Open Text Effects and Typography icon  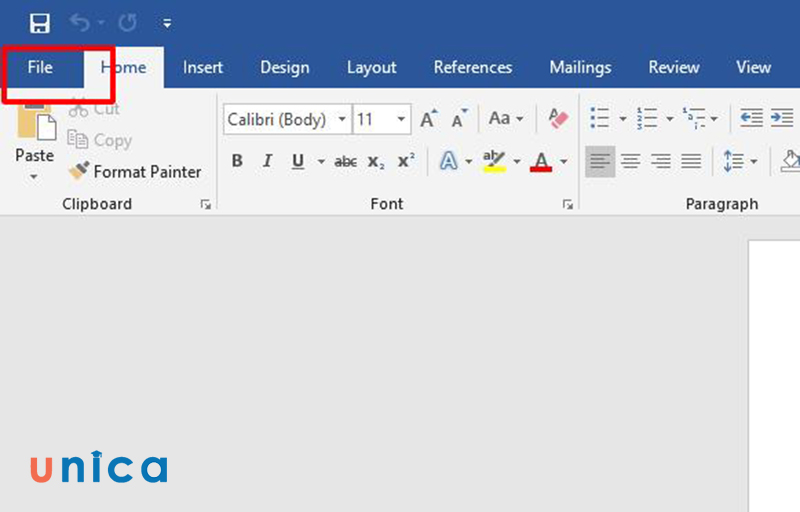pyautogui.click(x=448, y=161)
